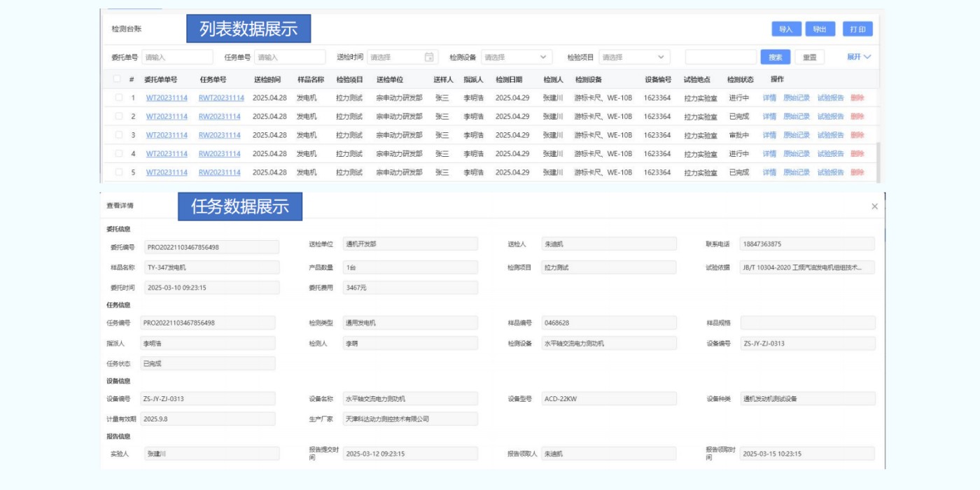The height and width of the screenshot is (490, 980).
Task: Open the 检测设备 dropdown
Action: click(516, 57)
